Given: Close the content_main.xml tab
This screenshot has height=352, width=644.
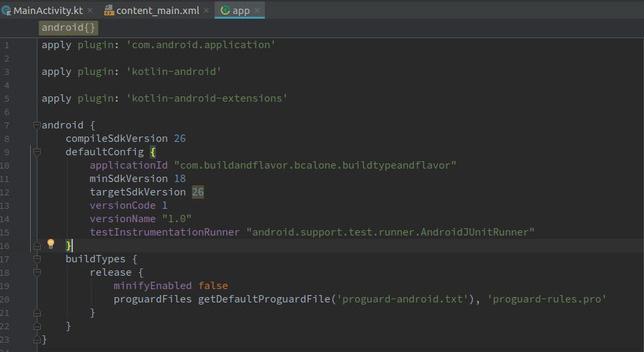Looking at the screenshot, I should [x=206, y=10].
